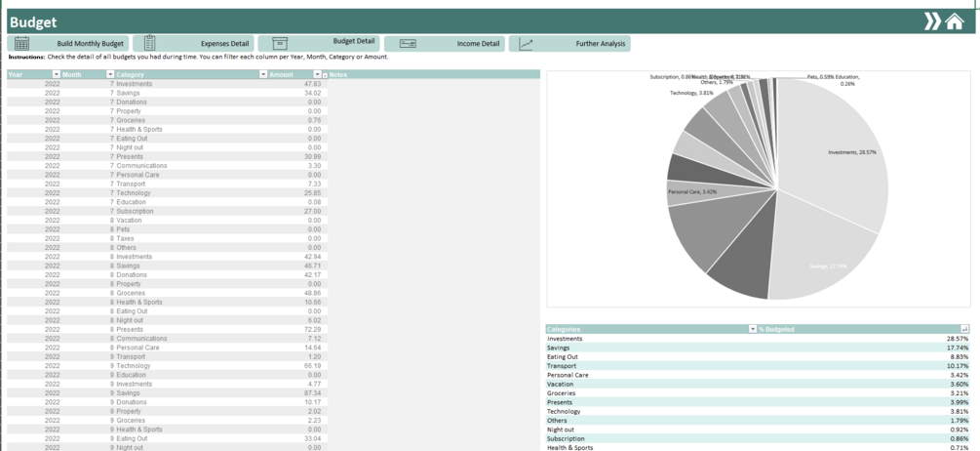The height and width of the screenshot is (451, 980).
Task: Select amount cell 66.19
Action: pos(297,365)
